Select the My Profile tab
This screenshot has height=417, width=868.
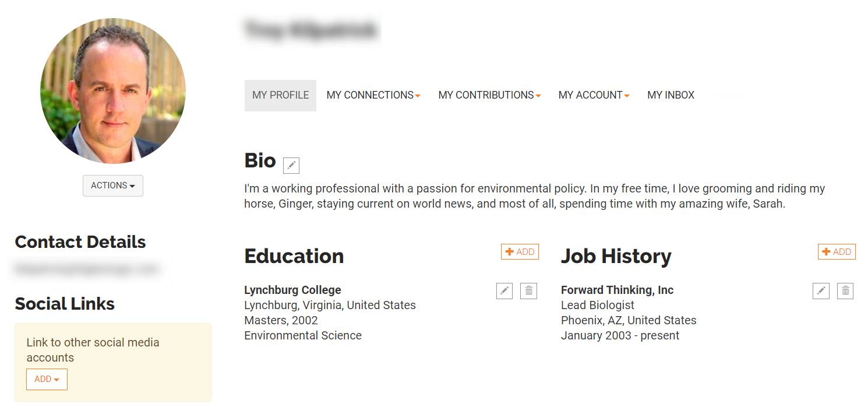(x=280, y=95)
